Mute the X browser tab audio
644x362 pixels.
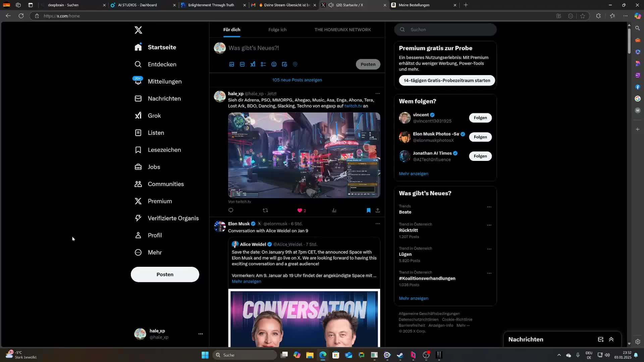(331, 5)
